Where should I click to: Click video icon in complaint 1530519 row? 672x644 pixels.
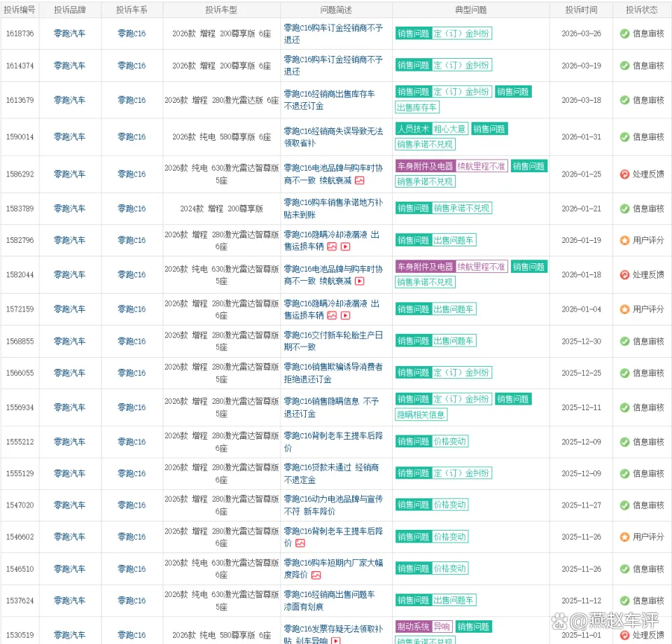[x=336, y=640]
